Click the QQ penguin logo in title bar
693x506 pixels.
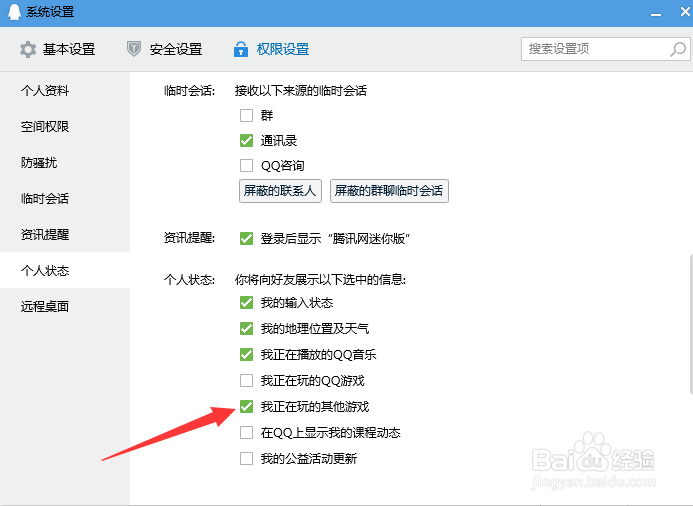pos(14,11)
